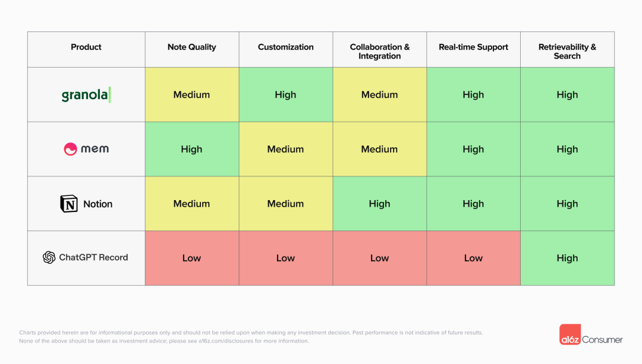Select the Retrievability & Search header
The width and height of the screenshot is (642, 364).
point(567,52)
